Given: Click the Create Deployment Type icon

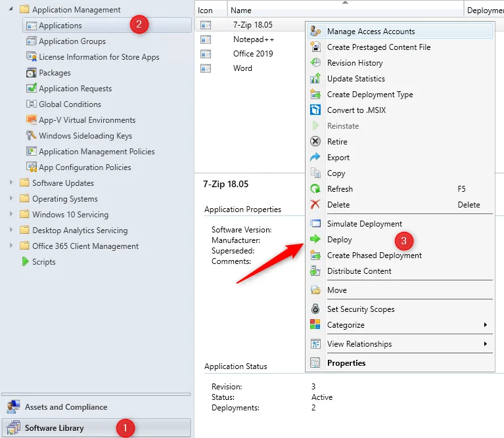Looking at the screenshot, I should pos(315,94).
